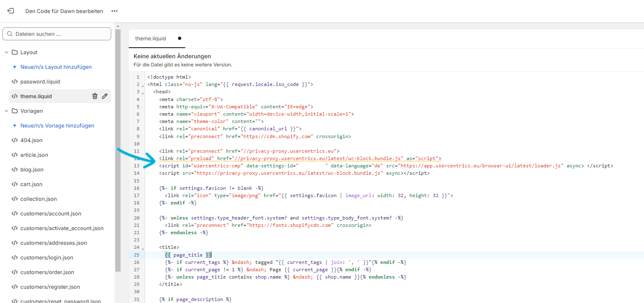Screen dimensions: 644x303
Task: Fold the html tag at line 2
Action: 143,86
